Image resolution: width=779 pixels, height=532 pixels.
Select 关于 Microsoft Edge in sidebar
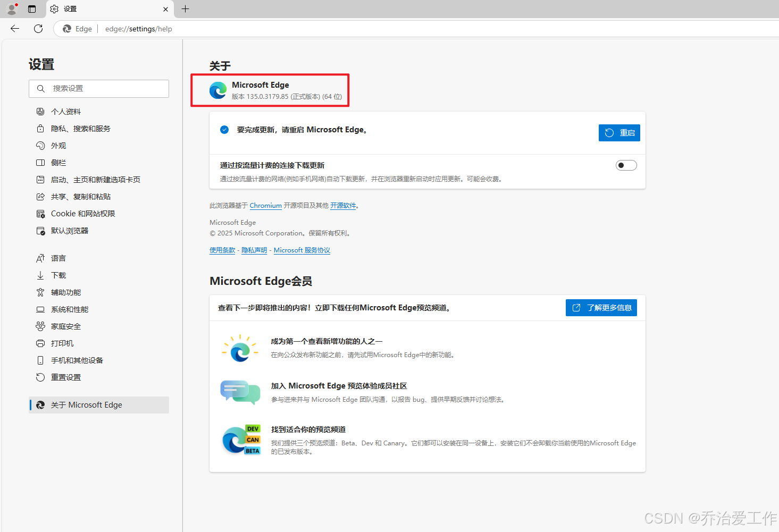point(99,405)
